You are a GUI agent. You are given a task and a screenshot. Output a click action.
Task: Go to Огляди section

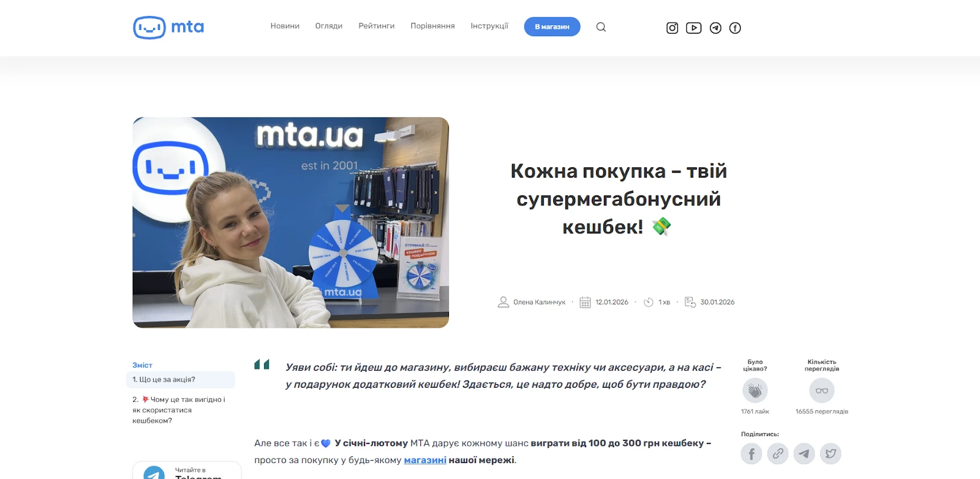pyautogui.click(x=329, y=26)
